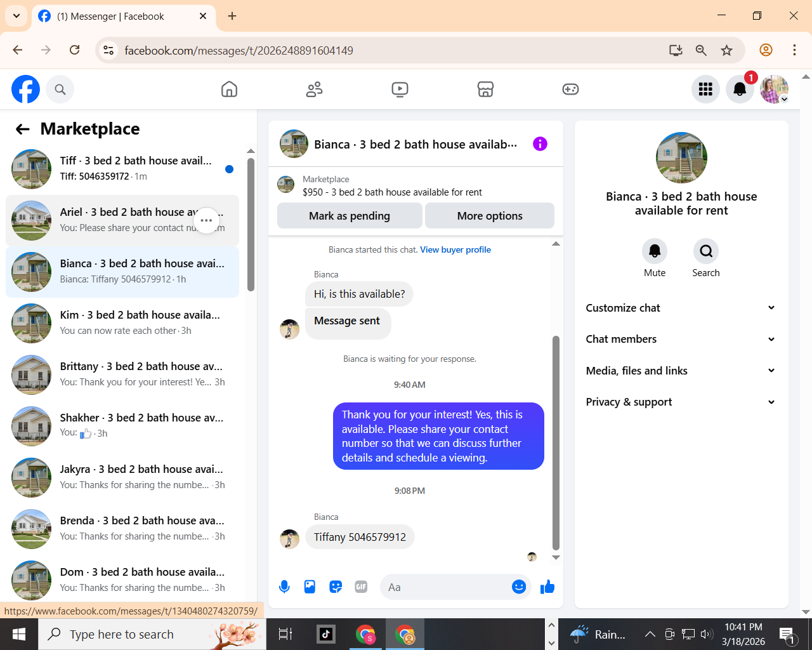This screenshot has height=650, width=812.
Task: Open the emoji picker in message box
Action: point(519,587)
